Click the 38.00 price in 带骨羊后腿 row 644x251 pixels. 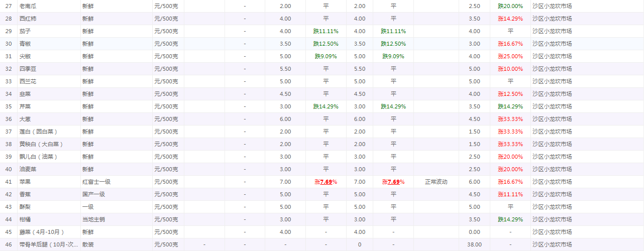[474, 244]
